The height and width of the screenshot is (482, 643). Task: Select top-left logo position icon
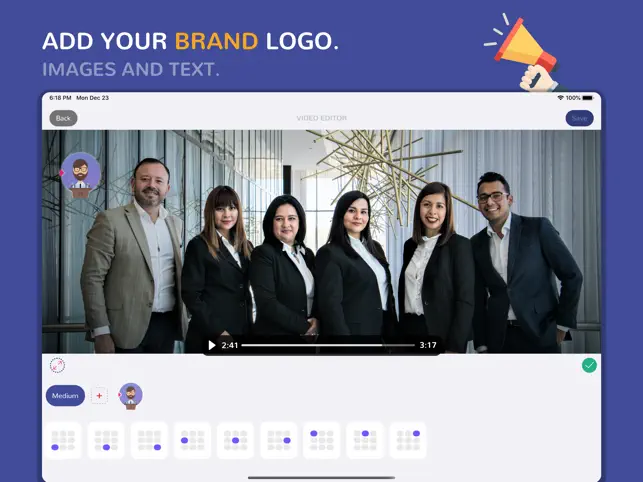(x=322, y=441)
